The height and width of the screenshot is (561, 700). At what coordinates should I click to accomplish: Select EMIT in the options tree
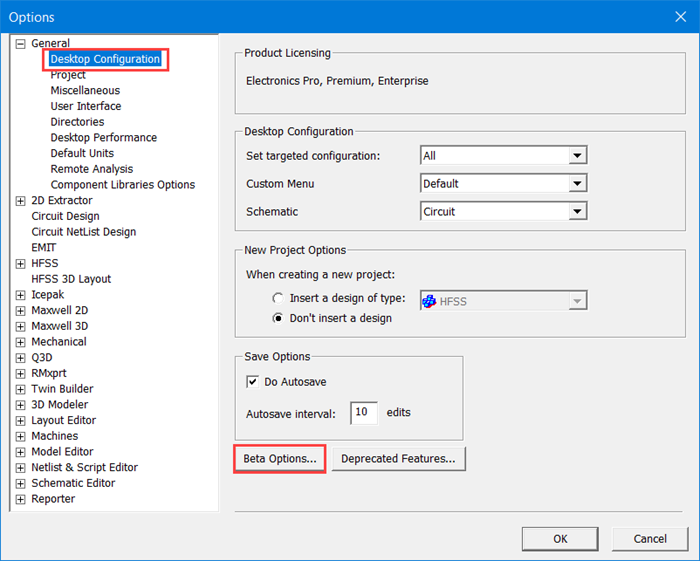coord(44,248)
